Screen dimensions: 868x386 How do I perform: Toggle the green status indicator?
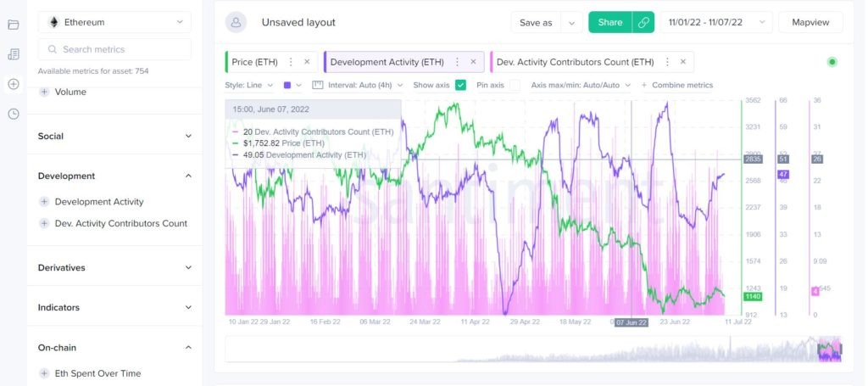832,62
